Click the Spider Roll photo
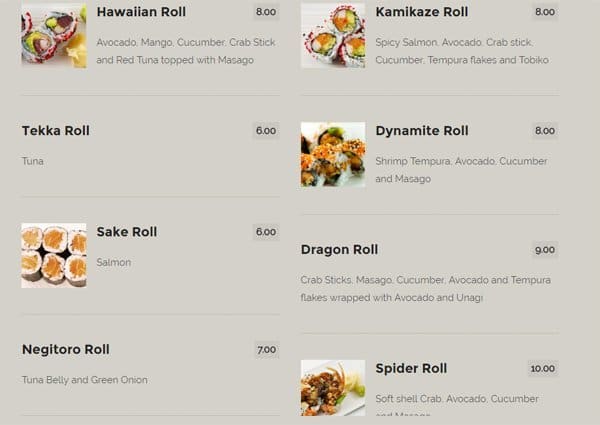600x425 pixels. tap(333, 388)
